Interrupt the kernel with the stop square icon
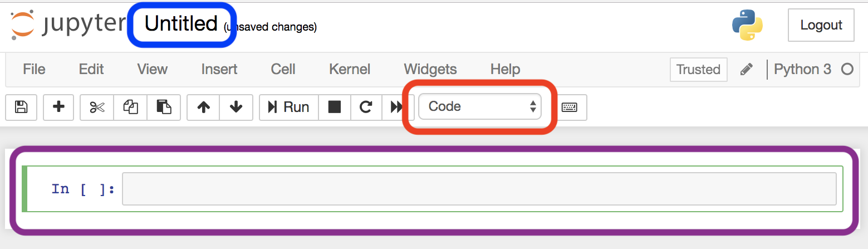 [x=334, y=107]
